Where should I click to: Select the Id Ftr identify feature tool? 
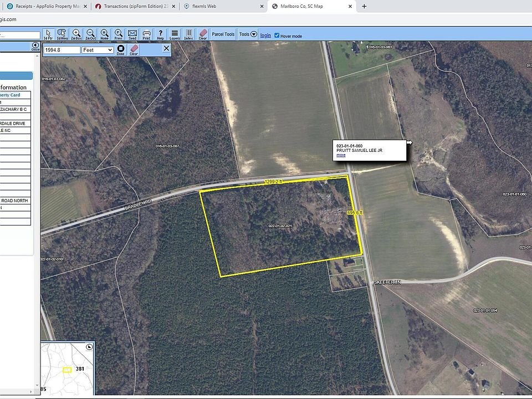pos(48,34)
